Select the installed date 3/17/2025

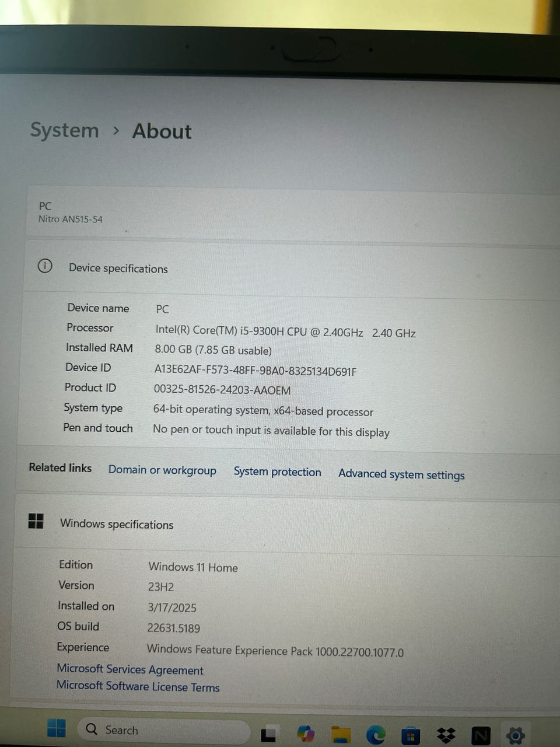click(x=172, y=608)
